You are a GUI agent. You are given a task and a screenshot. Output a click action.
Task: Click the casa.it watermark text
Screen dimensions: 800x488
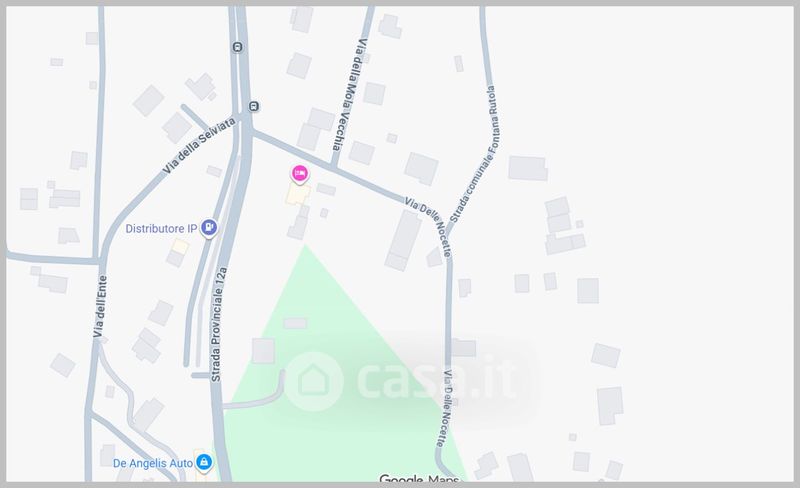tap(437, 380)
